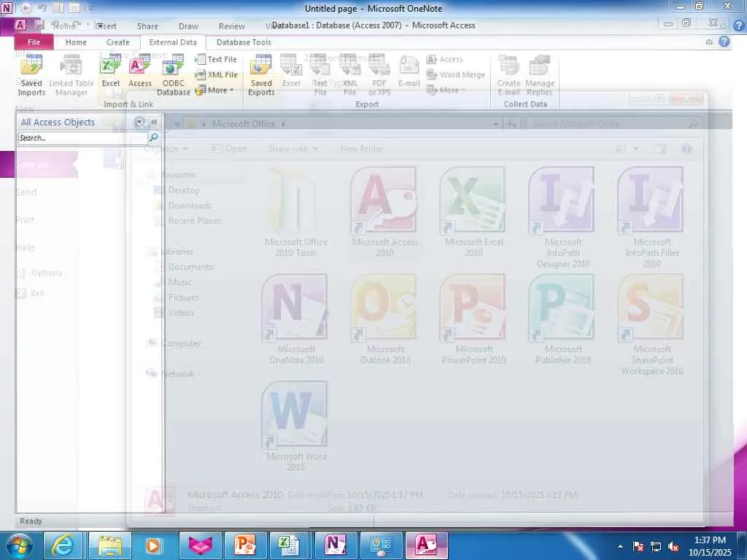The image size is (747, 560).
Task: Select the External Data tab
Action: pos(172,42)
